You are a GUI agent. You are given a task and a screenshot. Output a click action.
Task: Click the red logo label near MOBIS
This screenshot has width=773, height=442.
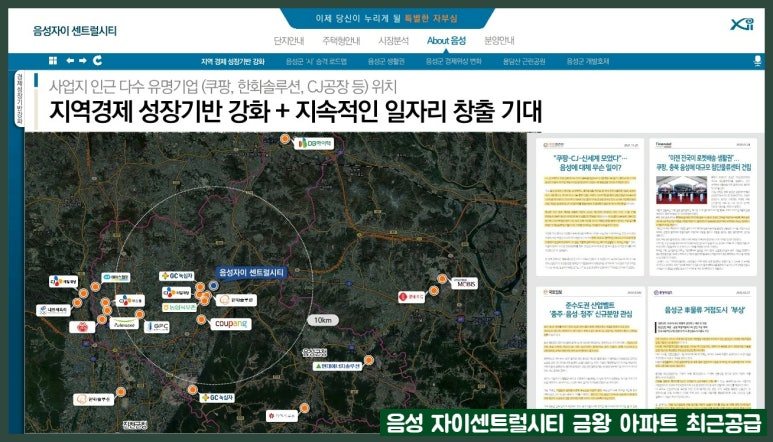point(412,297)
